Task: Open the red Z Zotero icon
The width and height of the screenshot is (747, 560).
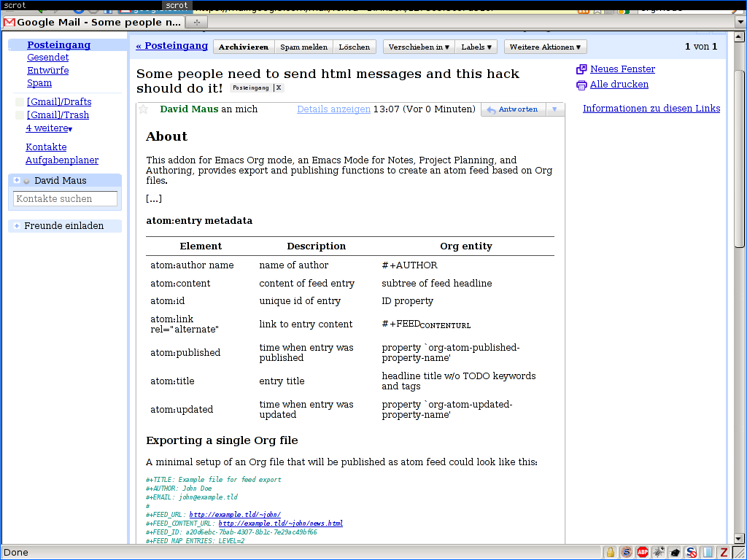Action: coord(724,553)
